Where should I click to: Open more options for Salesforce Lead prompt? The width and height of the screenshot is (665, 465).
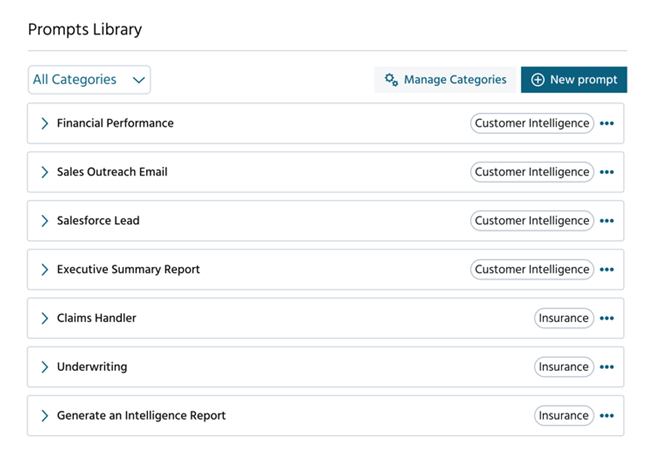pyautogui.click(x=606, y=221)
